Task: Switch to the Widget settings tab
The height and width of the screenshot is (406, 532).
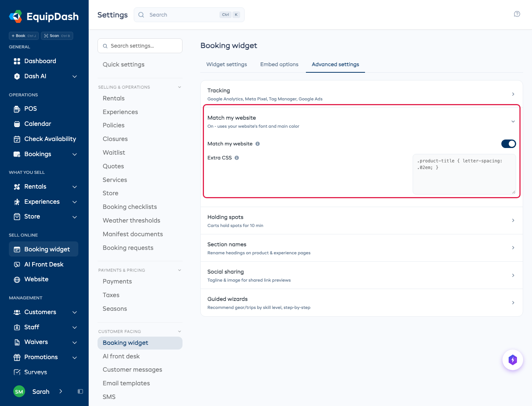Action: [x=226, y=64]
